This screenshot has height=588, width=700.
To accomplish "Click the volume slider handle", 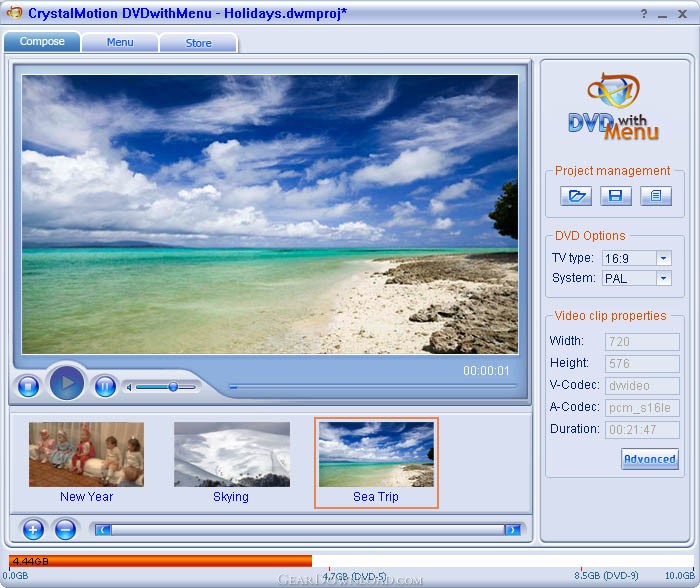I will coord(173,387).
